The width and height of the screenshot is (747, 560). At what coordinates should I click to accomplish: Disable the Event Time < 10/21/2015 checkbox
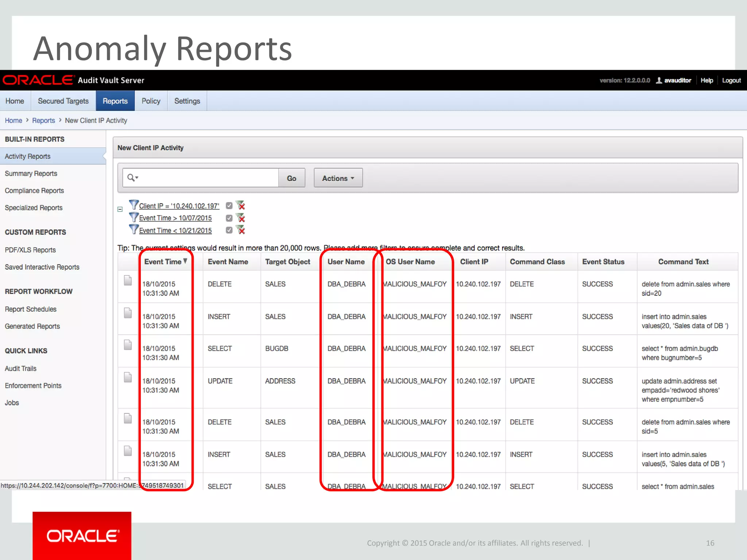(229, 230)
